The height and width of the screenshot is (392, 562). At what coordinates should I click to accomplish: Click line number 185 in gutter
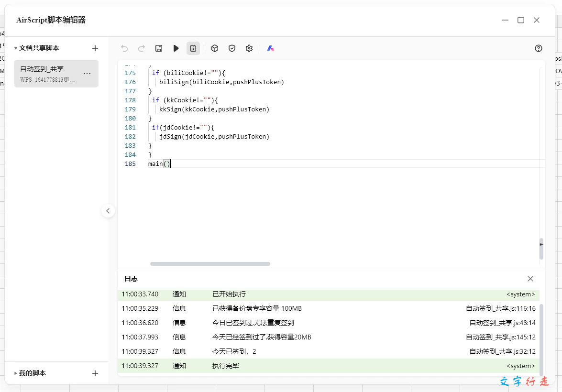point(130,164)
